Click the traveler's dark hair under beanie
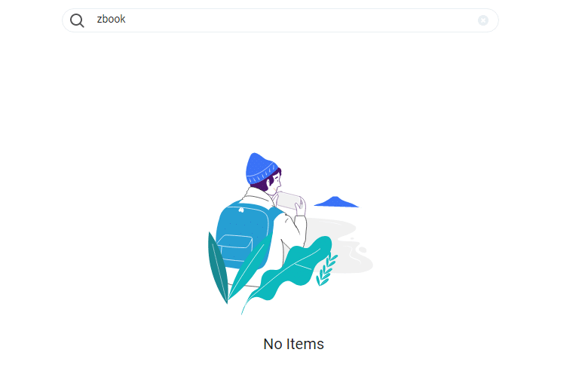 (265, 183)
